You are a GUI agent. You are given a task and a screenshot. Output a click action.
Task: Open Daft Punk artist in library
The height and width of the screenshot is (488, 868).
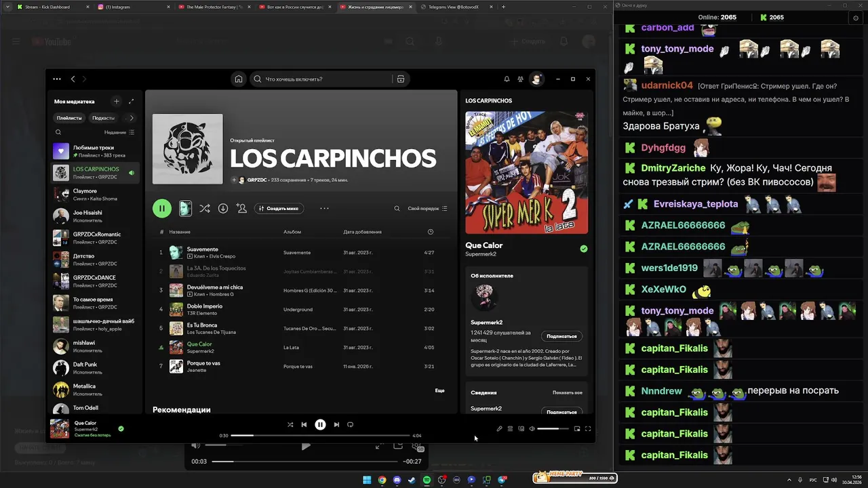pyautogui.click(x=96, y=367)
